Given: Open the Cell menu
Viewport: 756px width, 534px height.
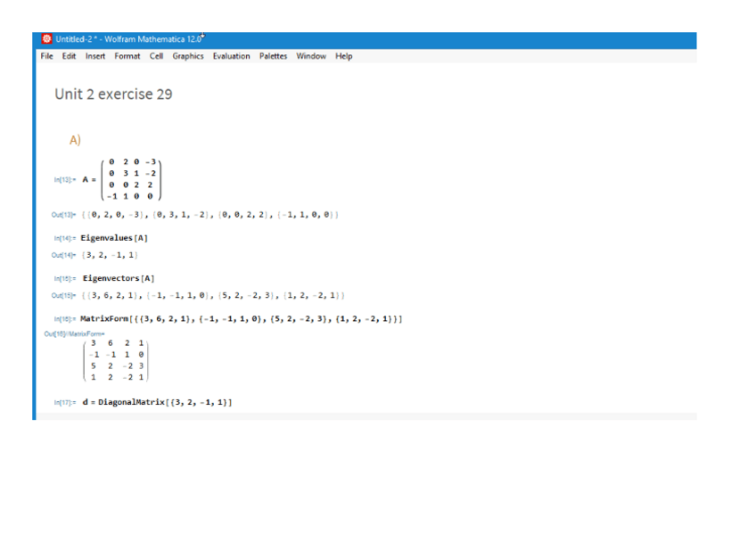Looking at the screenshot, I should click(x=156, y=56).
